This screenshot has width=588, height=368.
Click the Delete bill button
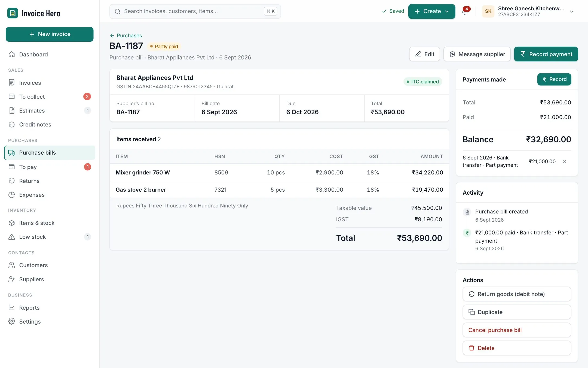click(x=517, y=348)
